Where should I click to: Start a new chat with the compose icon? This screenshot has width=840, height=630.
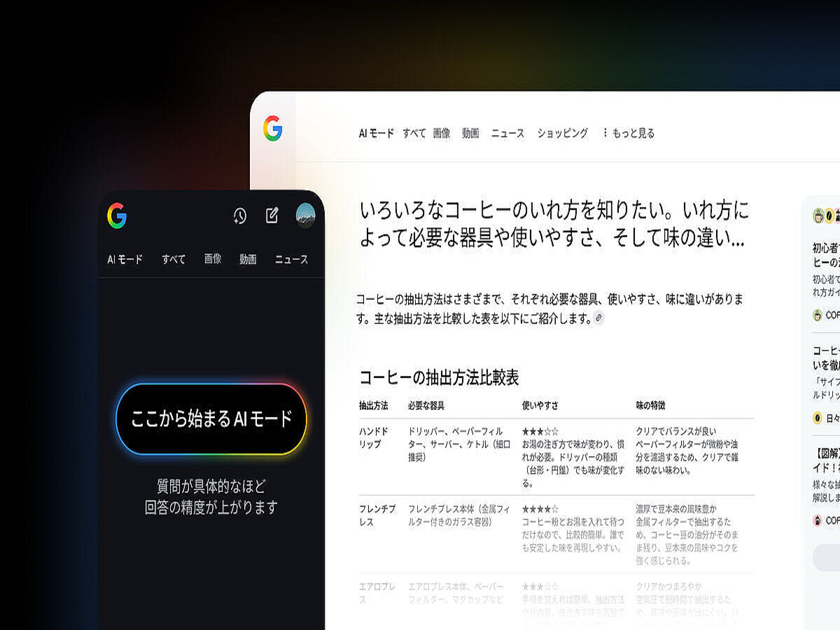coord(272,216)
